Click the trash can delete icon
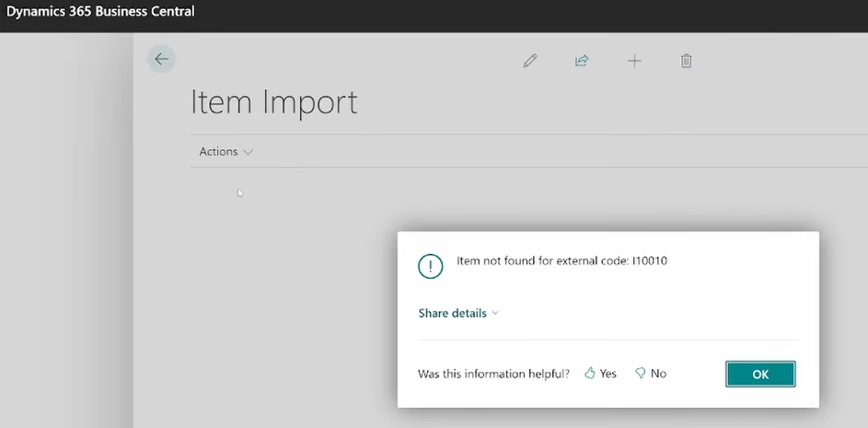The image size is (868, 428). point(686,61)
